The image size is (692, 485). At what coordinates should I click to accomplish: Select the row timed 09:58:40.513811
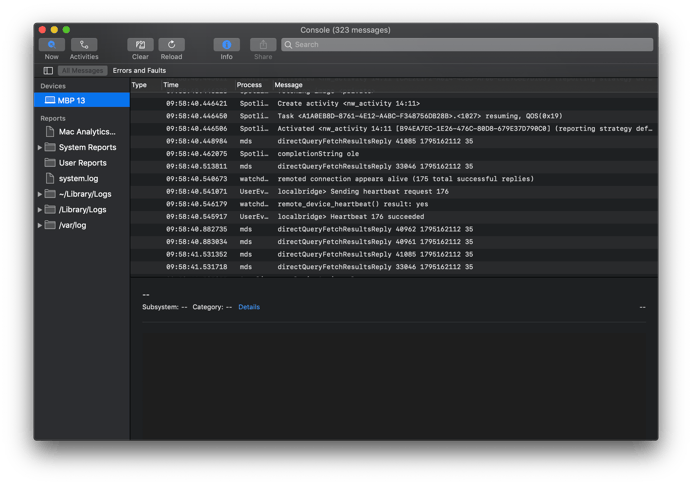(394, 166)
